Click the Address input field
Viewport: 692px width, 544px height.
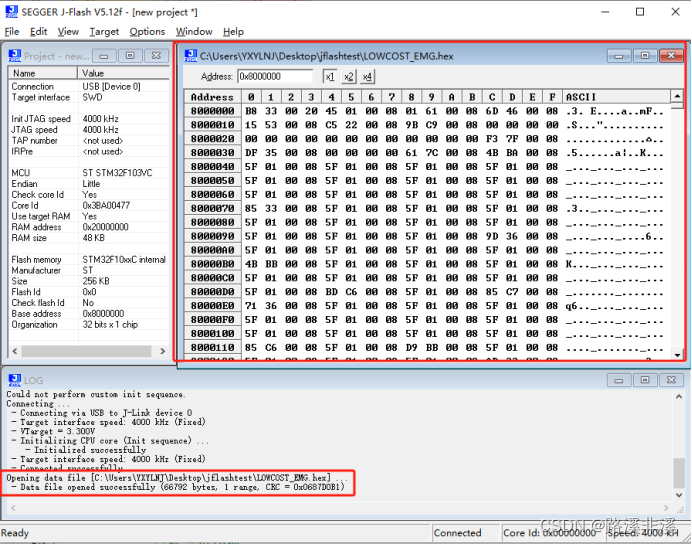[x=275, y=76]
